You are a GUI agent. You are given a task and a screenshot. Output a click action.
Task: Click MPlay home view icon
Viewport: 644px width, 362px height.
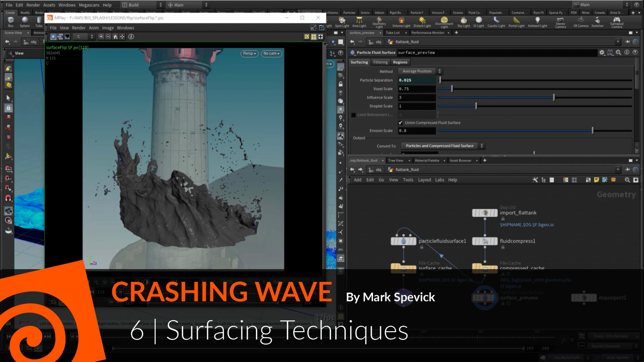[x=115, y=37]
